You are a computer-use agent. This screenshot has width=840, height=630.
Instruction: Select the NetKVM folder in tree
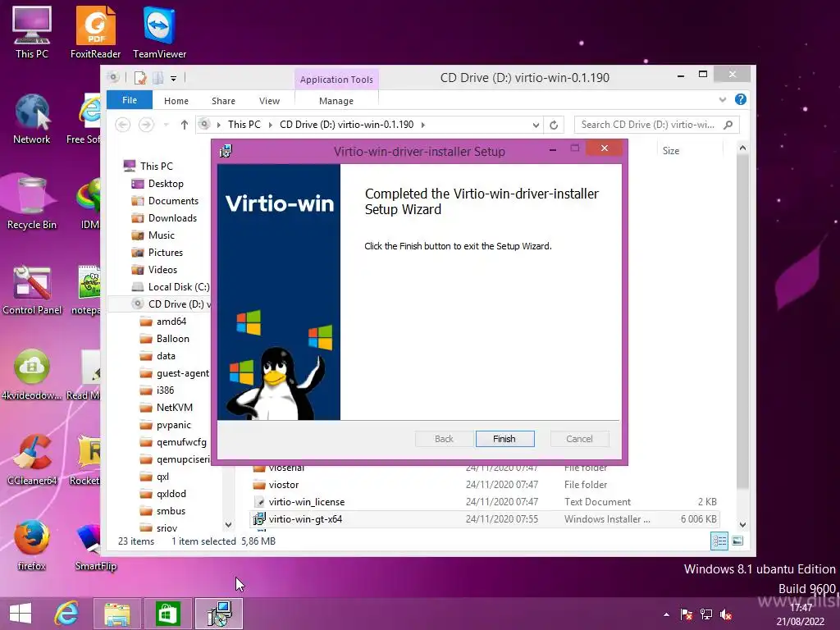pyautogui.click(x=174, y=408)
